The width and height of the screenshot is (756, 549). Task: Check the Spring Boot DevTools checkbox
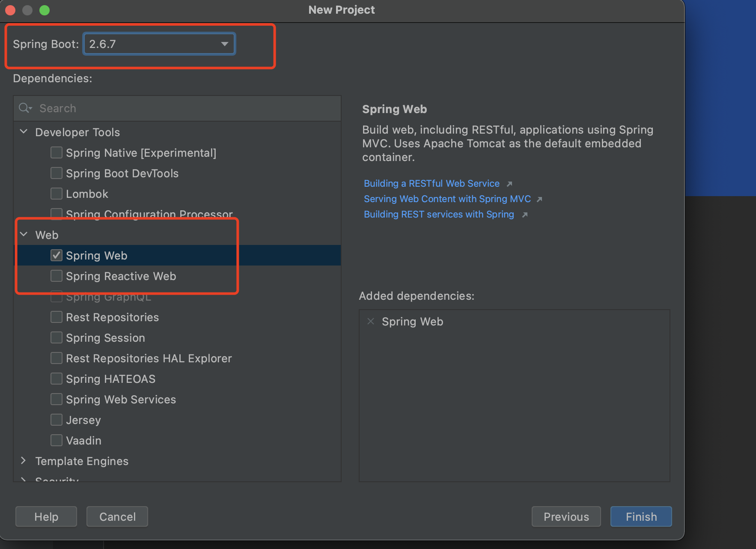tap(57, 173)
